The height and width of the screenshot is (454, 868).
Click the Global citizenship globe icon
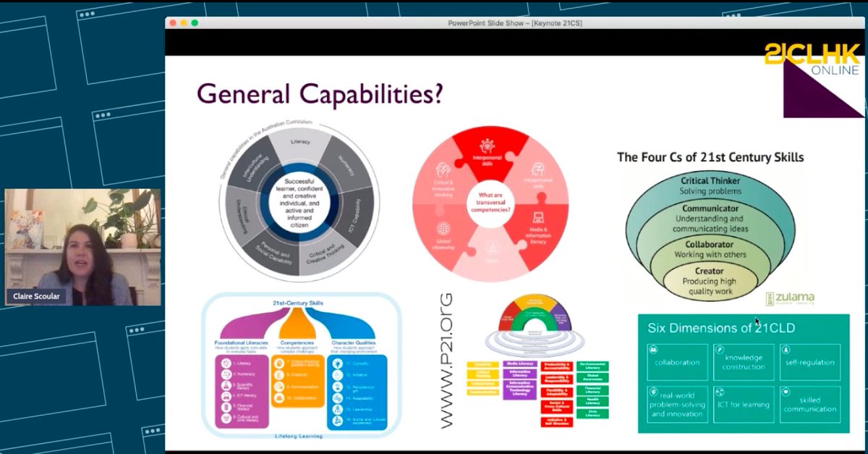click(443, 227)
